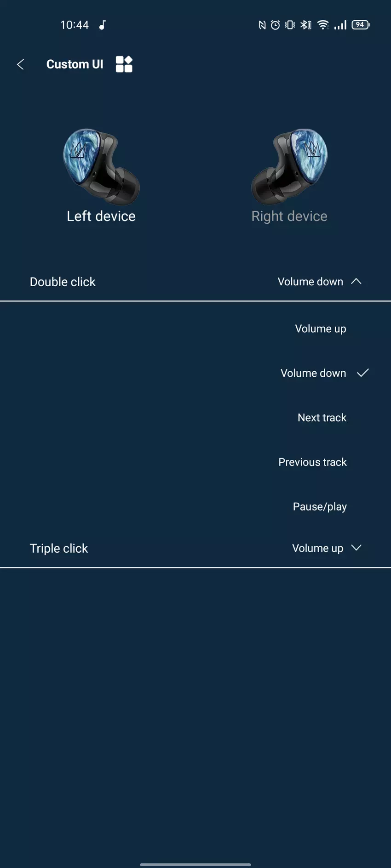Screen dimensions: 391x868
Task: Collapse the Double click dropdown chevron
Action: pyautogui.click(x=356, y=281)
